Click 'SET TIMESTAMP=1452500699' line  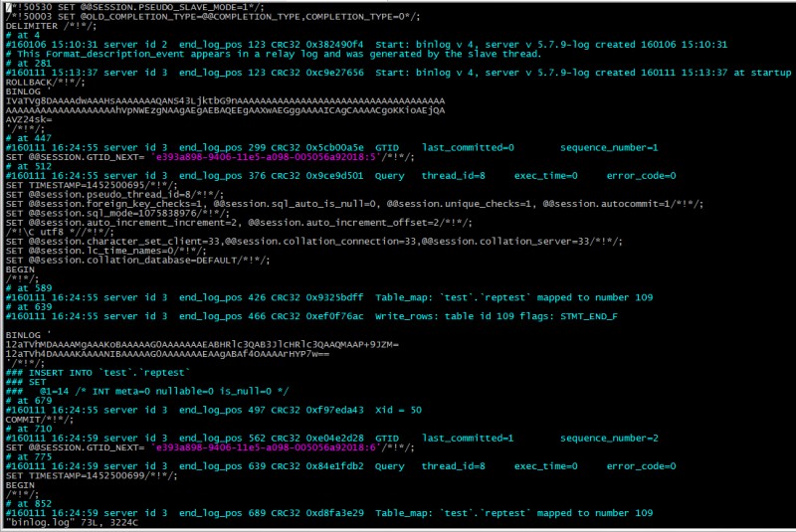pos(92,475)
